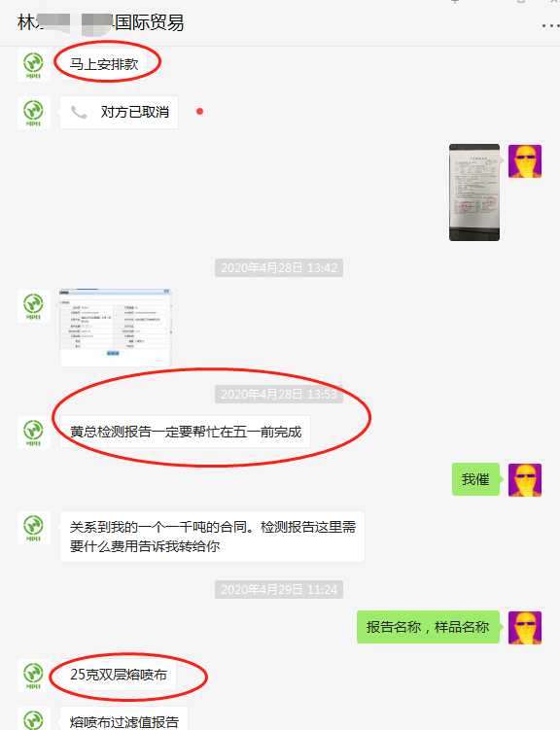
Task: Click the phone icon in 对方已取消 message
Action: pos(79,112)
